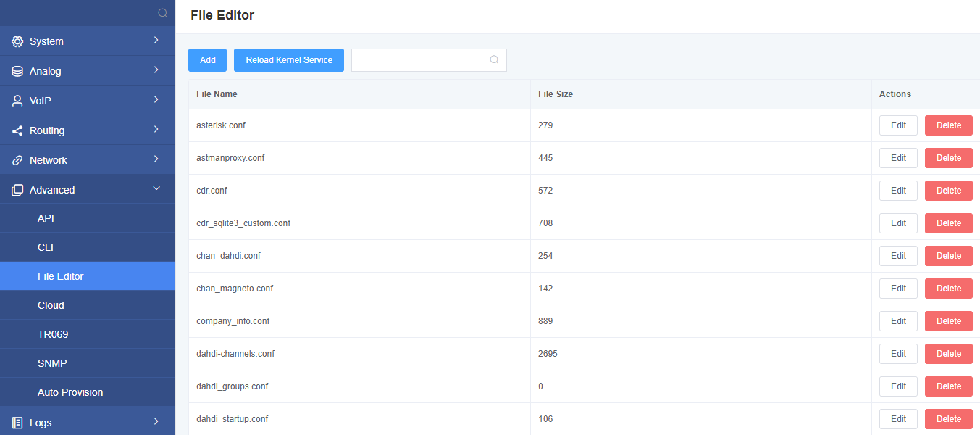Expand the Analog menu chevron
Viewport: 980px width, 435px height.
pyautogui.click(x=156, y=70)
